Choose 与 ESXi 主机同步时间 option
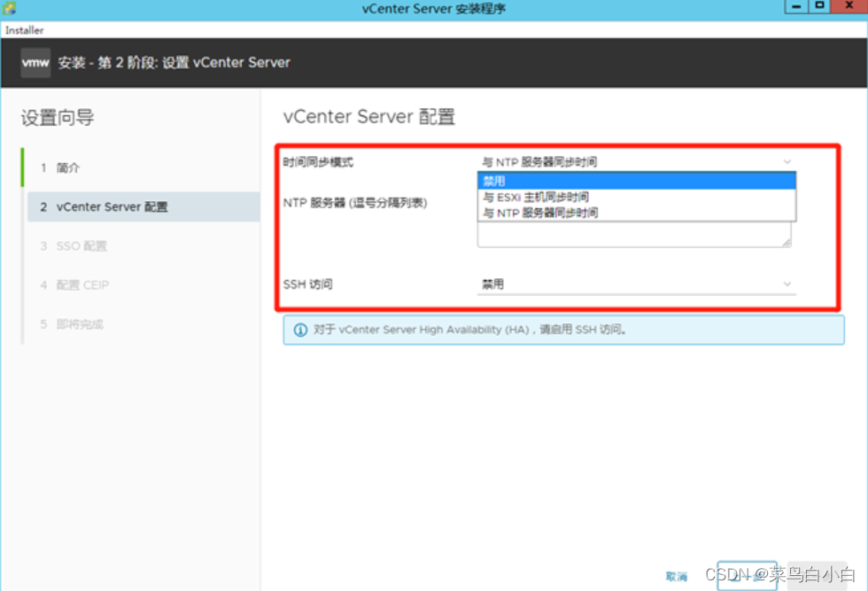868x591 pixels. pos(636,198)
